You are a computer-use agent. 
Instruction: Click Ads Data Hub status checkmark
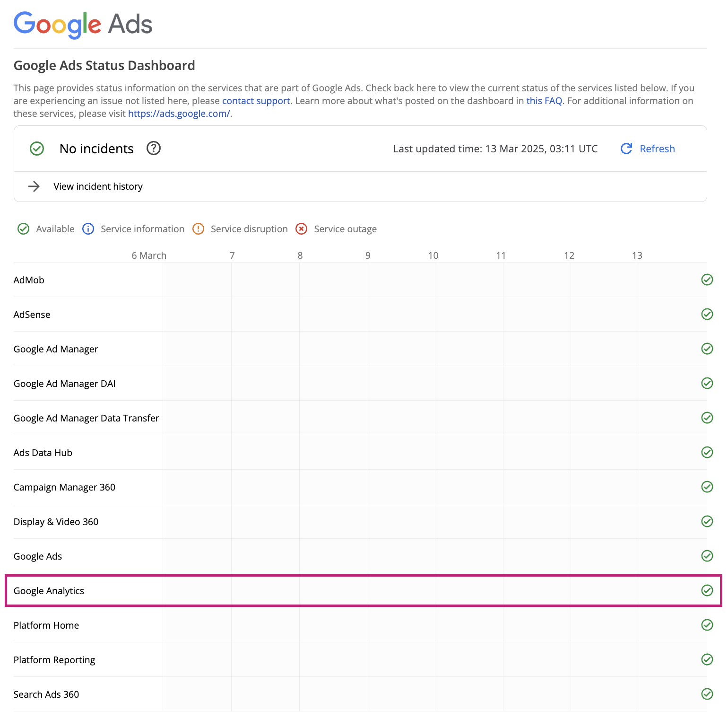[x=707, y=452]
